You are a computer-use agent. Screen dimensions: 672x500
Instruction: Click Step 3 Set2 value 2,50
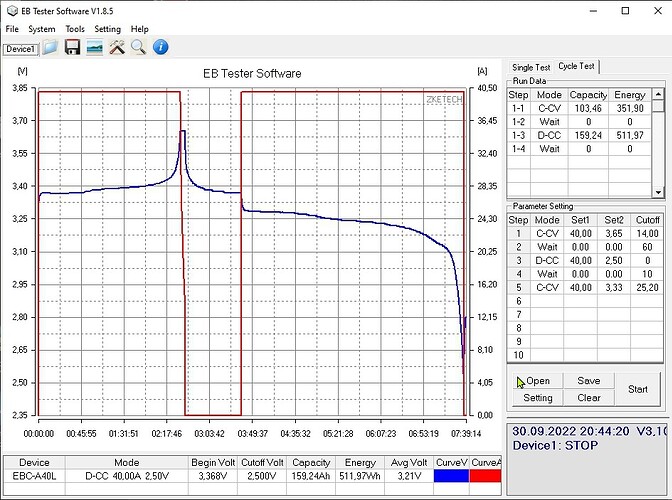click(614, 260)
